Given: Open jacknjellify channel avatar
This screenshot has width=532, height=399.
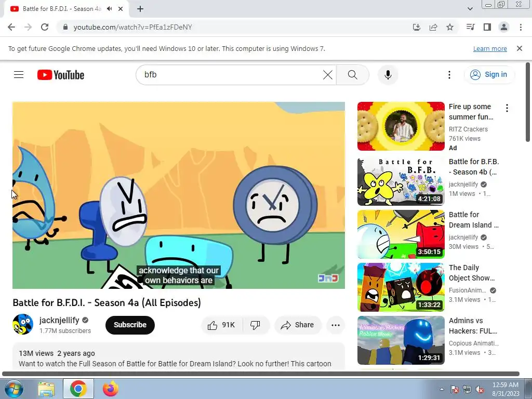Looking at the screenshot, I should (23, 324).
